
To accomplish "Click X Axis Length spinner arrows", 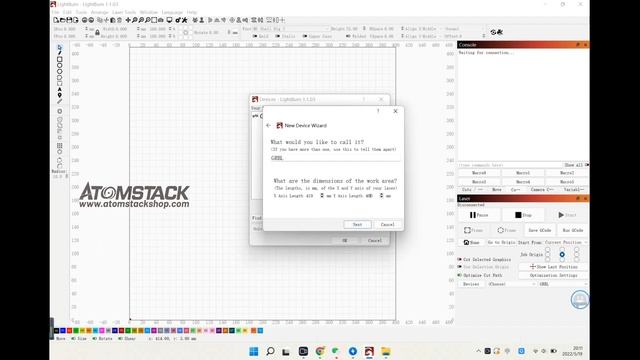I will click(322, 196).
